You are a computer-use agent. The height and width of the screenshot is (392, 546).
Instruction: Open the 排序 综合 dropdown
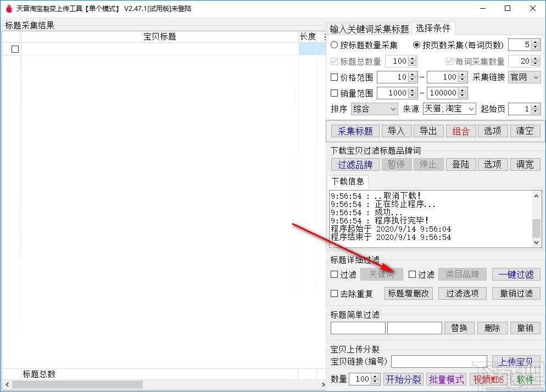click(374, 109)
